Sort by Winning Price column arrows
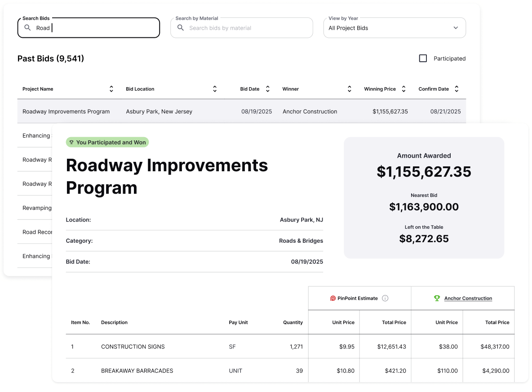 pyautogui.click(x=403, y=89)
